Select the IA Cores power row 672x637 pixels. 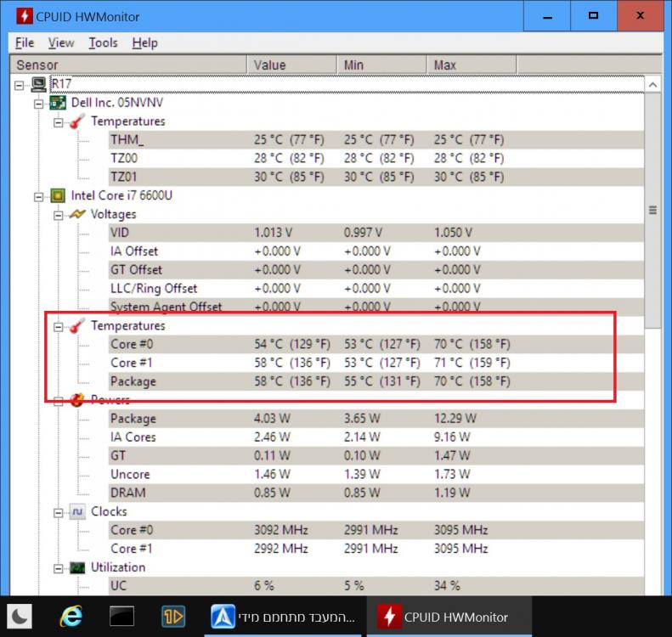coord(376,437)
